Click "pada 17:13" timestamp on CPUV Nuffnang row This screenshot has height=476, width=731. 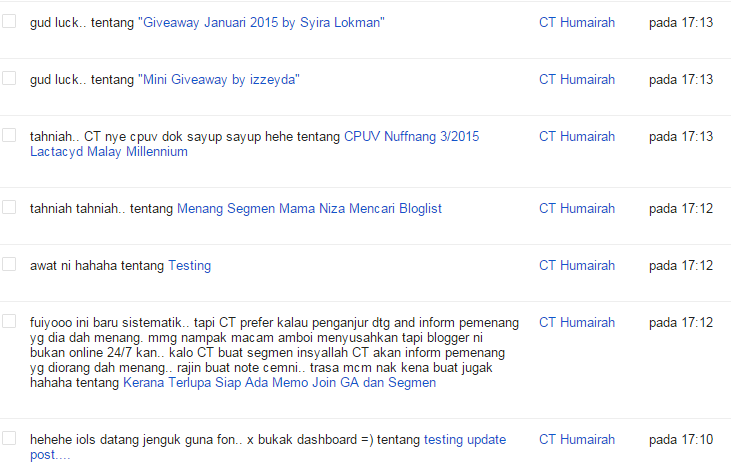[681, 137]
